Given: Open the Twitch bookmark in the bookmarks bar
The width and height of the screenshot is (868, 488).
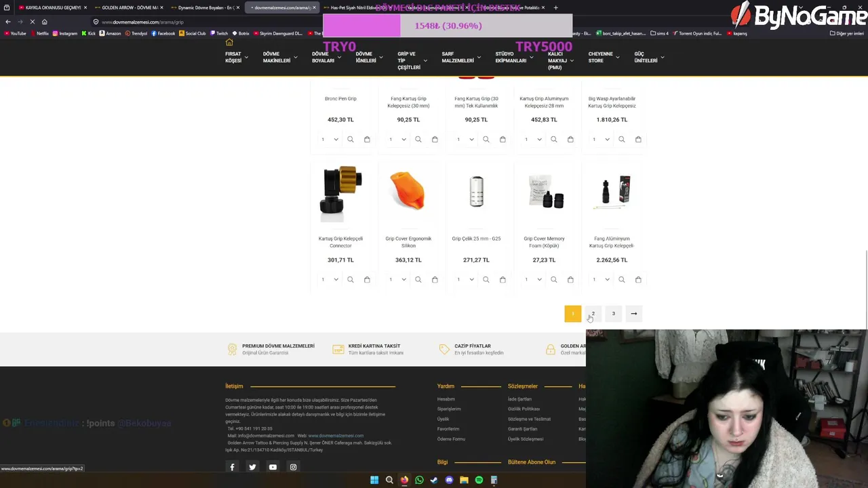Looking at the screenshot, I should tap(218, 33).
